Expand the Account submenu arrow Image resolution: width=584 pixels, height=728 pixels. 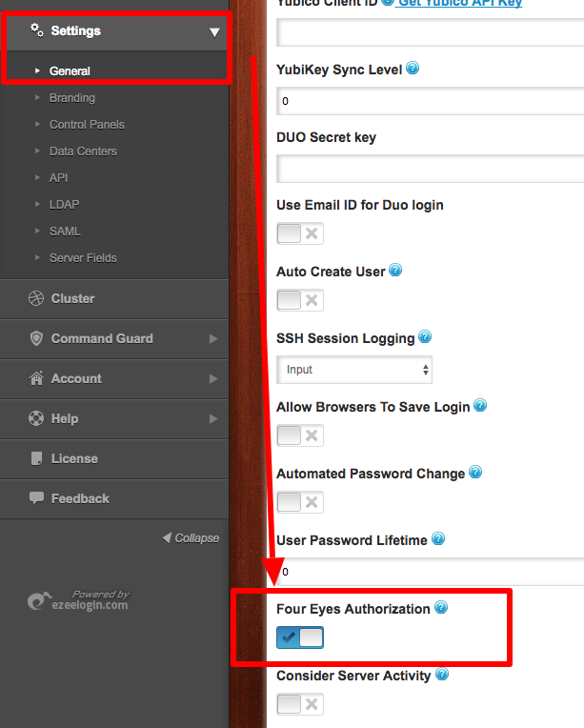pos(213,378)
